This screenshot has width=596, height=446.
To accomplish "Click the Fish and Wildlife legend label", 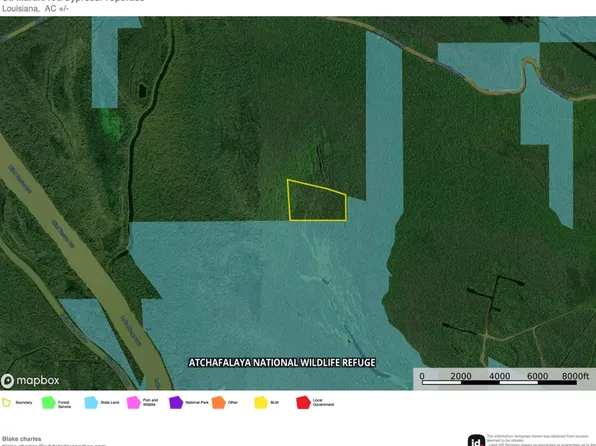I will pyautogui.click(x=150, y=402).
